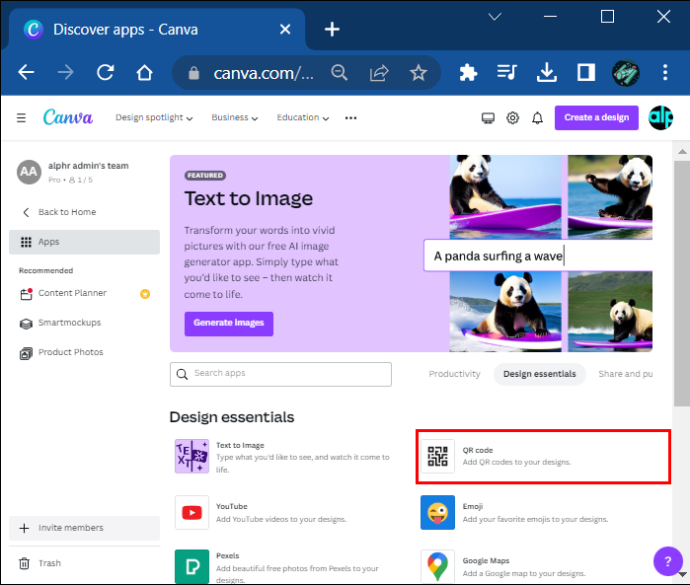690x585 pixels.
Task: Open the Chrome three-dot menu
Action: 665,72
